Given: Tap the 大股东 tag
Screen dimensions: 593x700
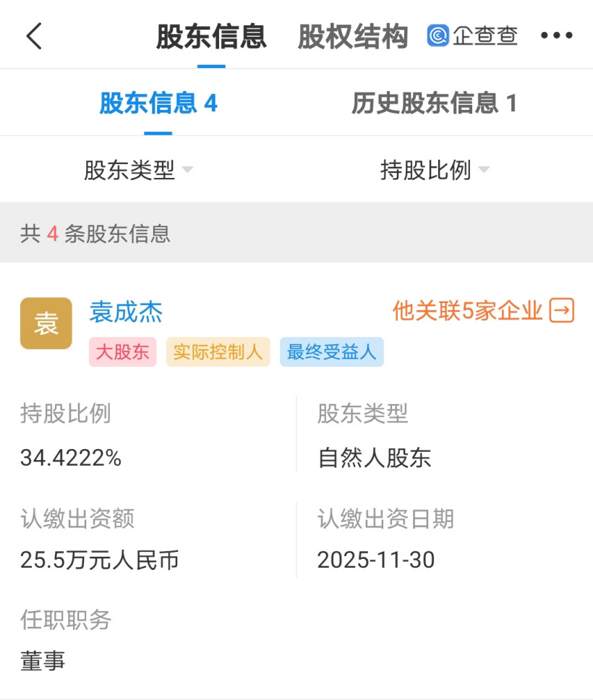Looking at the screenshot, I should (122, 352).
